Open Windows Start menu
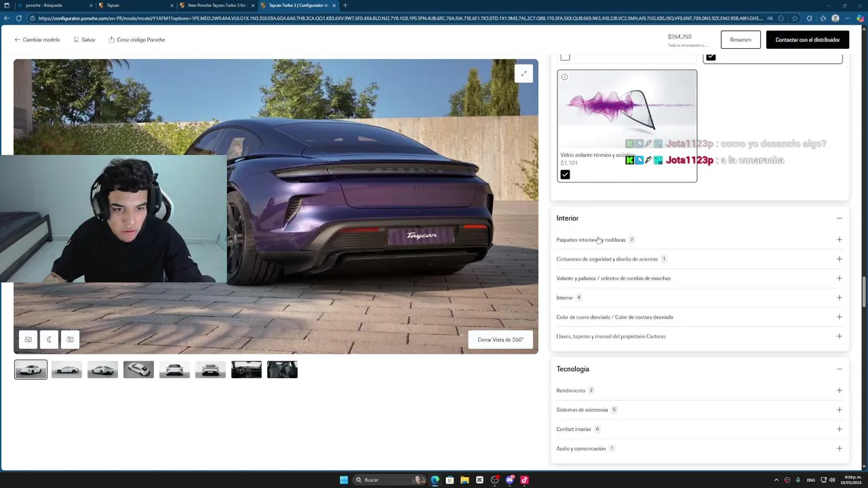Image resolution: width=868 pixels, height=488 pixels. [x=344, y=480]
